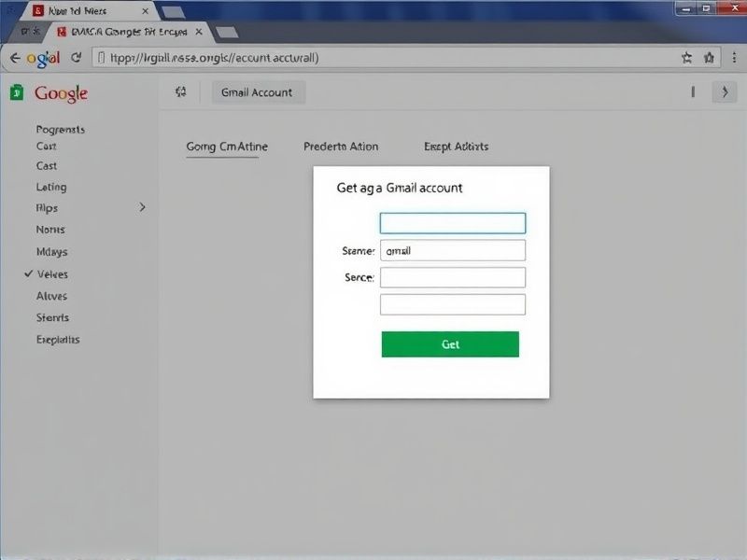
Task: Reload the page with refresh icon
Action: 76,58
